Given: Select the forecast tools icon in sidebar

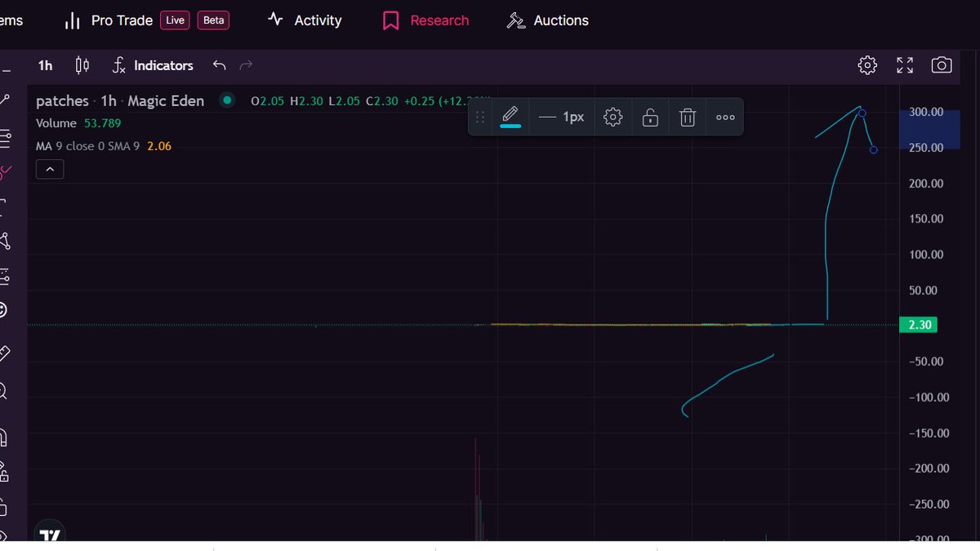Looking at the screenshot, I should pyautogui.click(x=4, y=277).
